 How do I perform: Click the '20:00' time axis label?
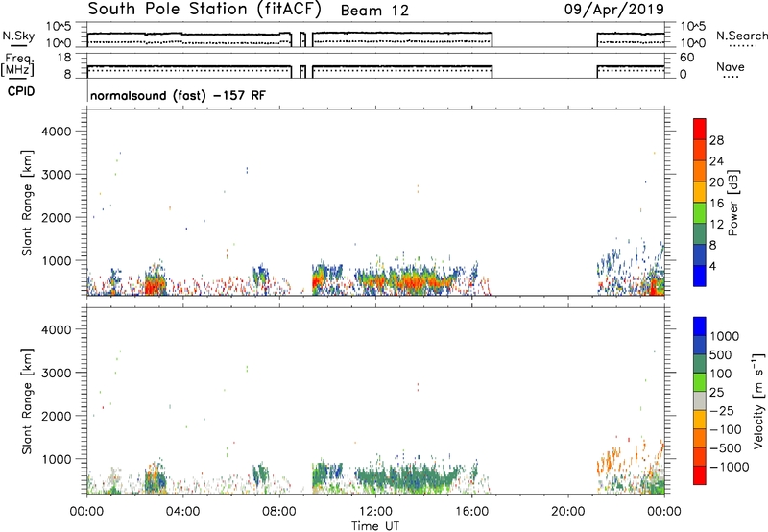[x=567, y=512]
